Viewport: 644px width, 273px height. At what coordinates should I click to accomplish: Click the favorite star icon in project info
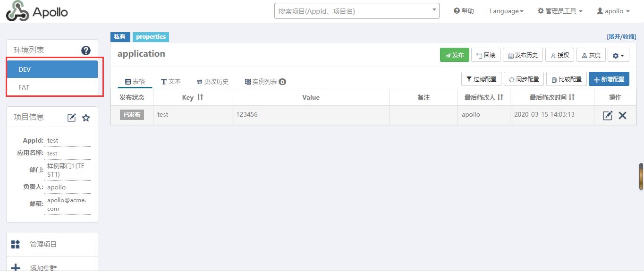pyautogui.click(x=86, y=118)
